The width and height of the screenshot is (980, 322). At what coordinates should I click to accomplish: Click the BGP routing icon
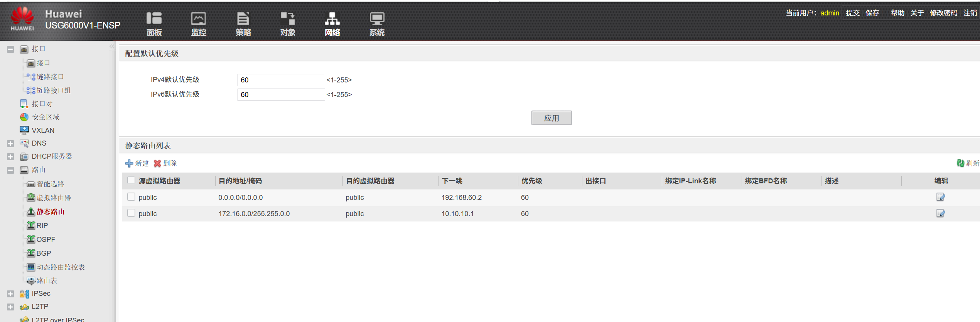tap(31, 253)
